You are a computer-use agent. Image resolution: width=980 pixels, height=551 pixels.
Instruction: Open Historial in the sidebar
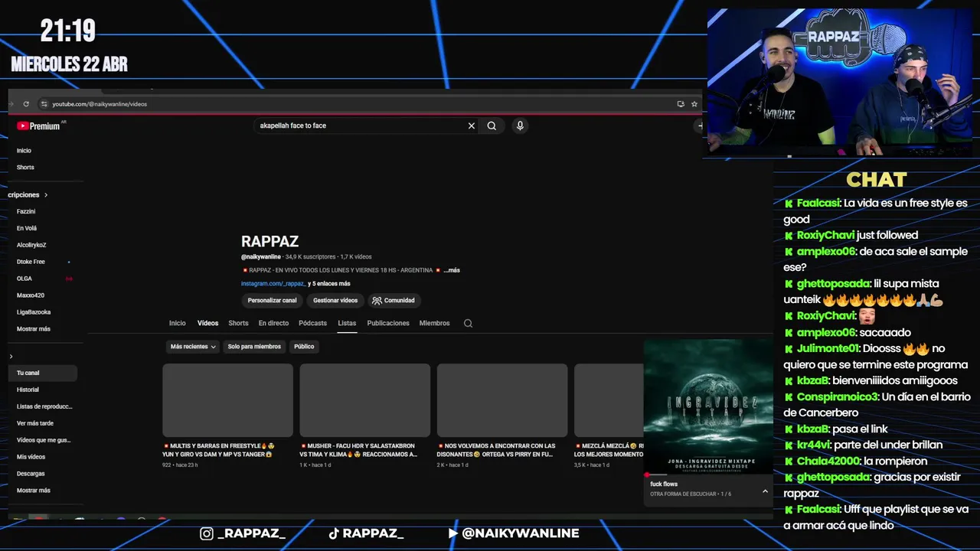coord(28,390)
